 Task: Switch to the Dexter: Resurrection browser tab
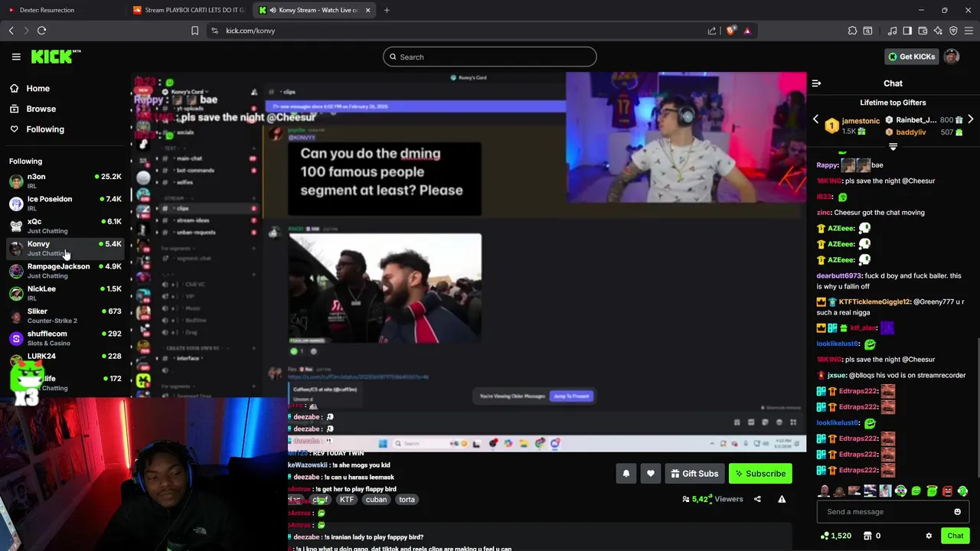click(x=47, y=10)
